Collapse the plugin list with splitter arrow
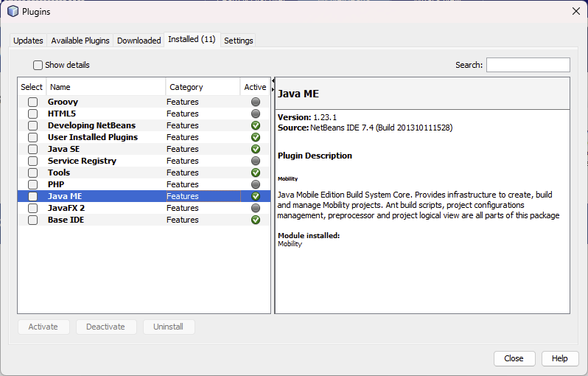This screenshot has height=376, width=588. point(273,80)
